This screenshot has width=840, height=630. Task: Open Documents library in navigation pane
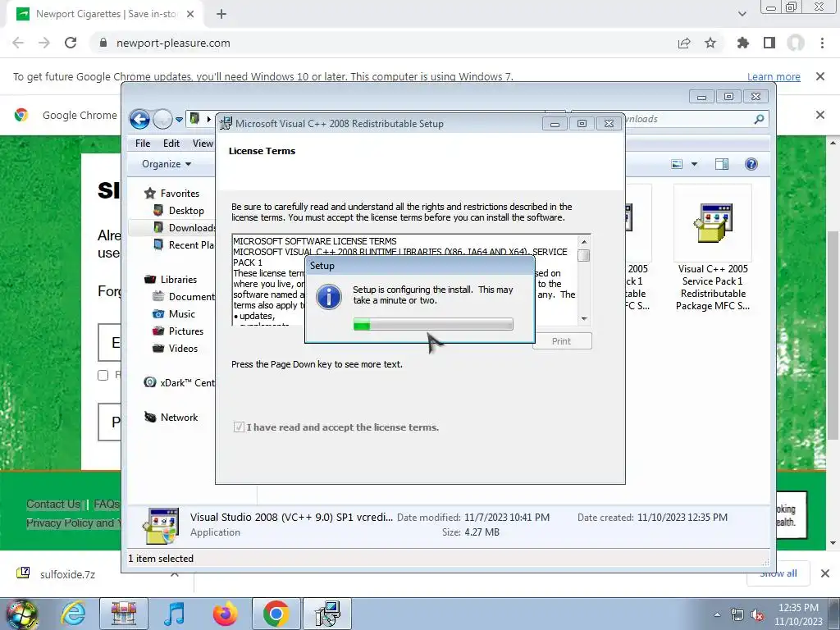coord(183,297)
